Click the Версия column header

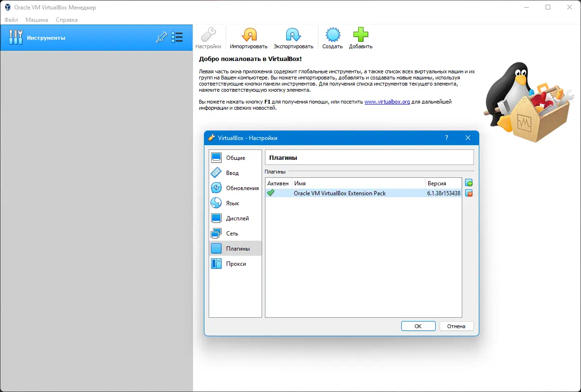pos(443,183)
